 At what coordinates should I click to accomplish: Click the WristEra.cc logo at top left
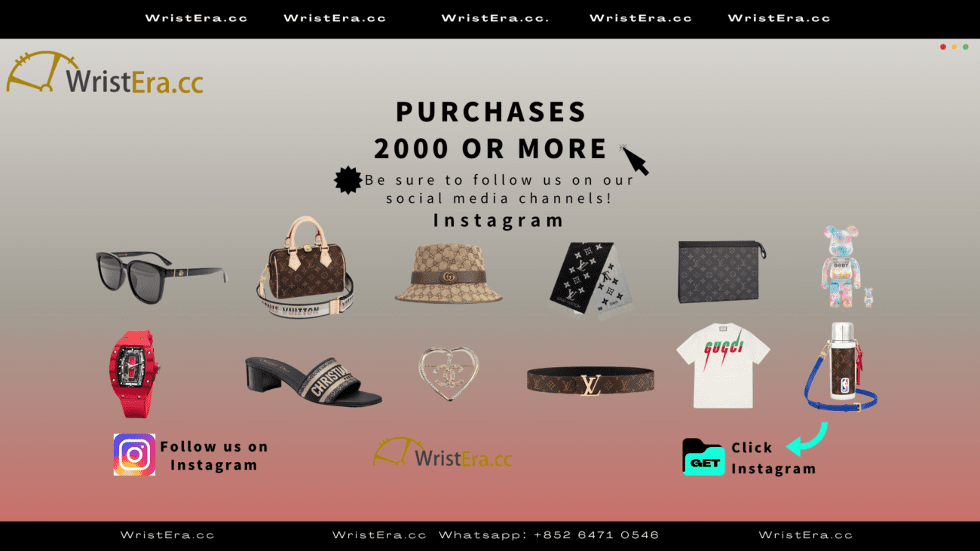click(105, 73)
